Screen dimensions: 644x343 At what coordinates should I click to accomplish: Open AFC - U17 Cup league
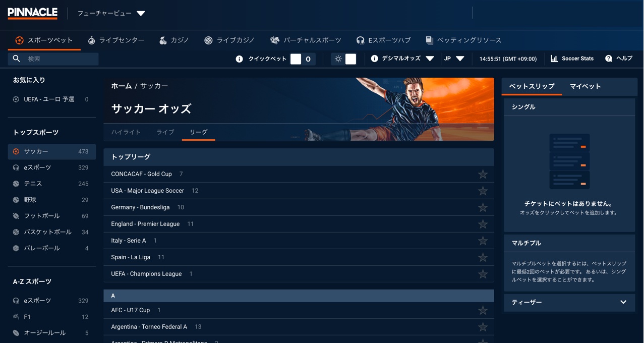[x=131, y=310]
